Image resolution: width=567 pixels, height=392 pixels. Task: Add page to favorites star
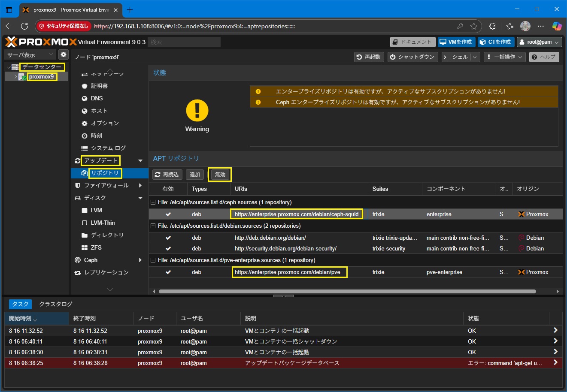coord(473,26)
